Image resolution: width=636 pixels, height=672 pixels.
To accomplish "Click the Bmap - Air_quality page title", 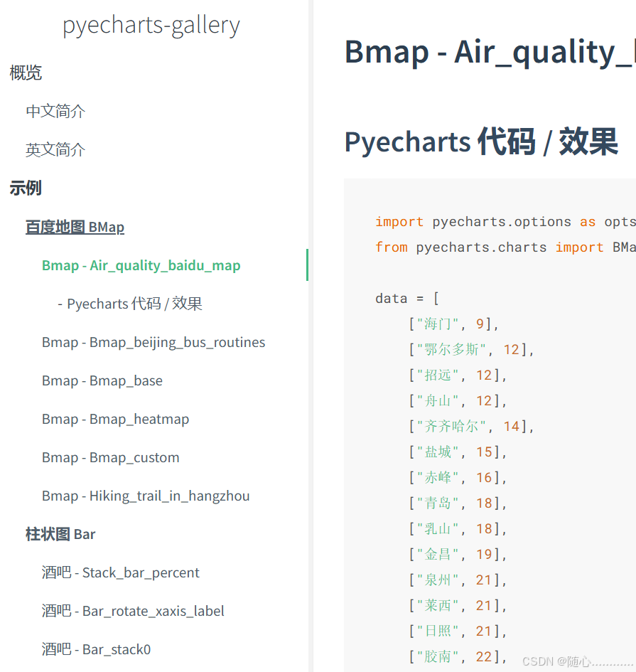I will point(490,53).
